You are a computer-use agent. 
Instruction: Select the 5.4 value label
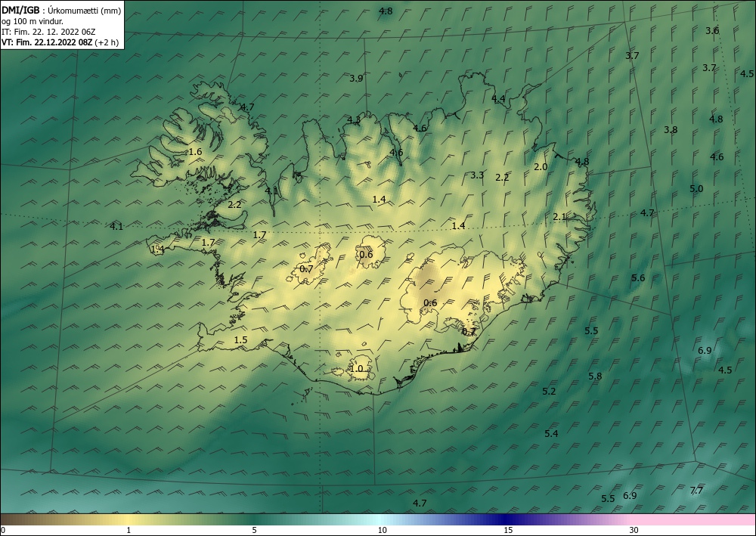(x=552, y=434)
